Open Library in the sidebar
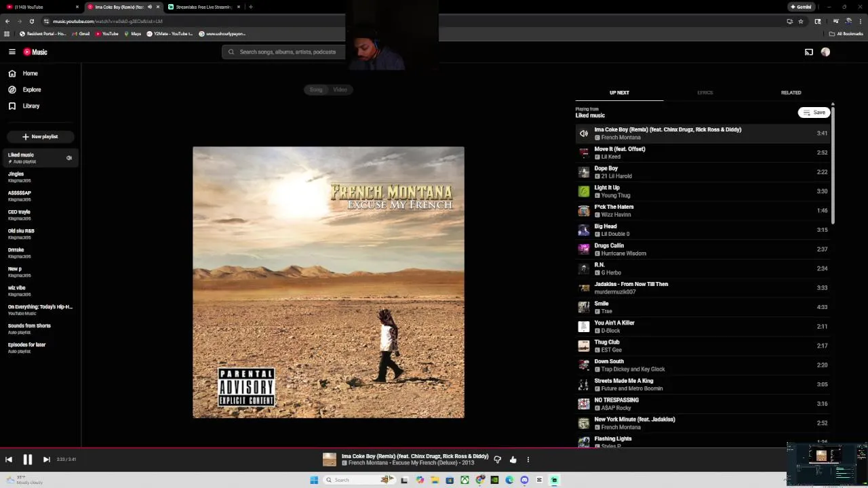This screenshot has width=868, height=488. tap(24, 106)
